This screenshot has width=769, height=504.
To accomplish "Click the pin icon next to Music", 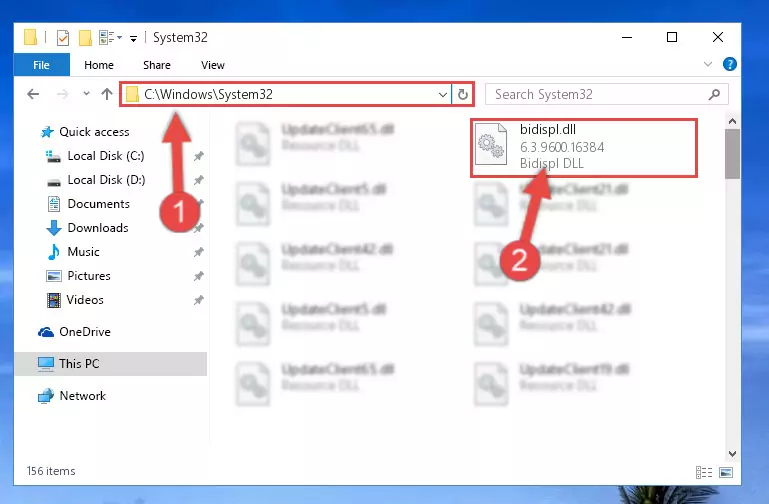I will (199, 252).
